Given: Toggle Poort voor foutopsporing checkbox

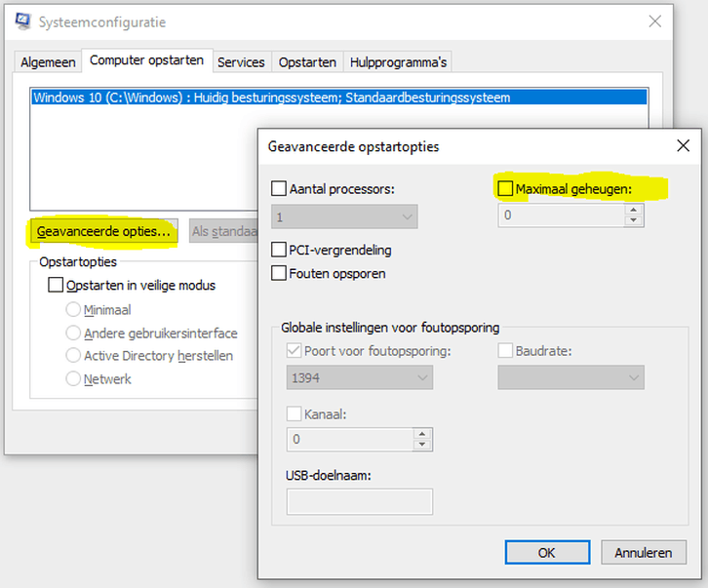Looking at the screenshot, I should tap(294, 350).
